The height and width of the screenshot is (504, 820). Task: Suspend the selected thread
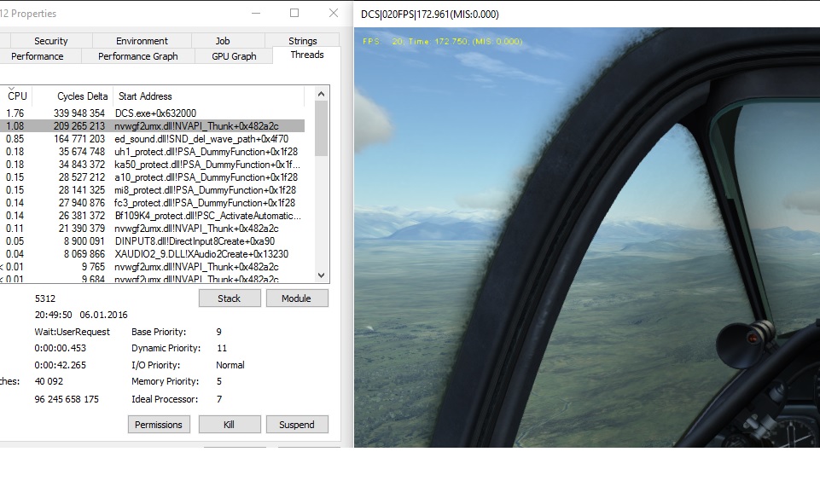[297, 425]
